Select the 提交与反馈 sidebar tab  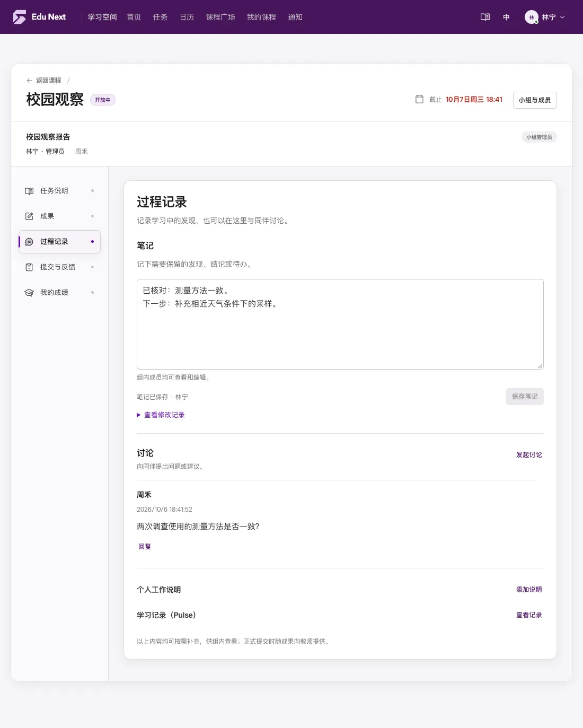coord(59,267)
